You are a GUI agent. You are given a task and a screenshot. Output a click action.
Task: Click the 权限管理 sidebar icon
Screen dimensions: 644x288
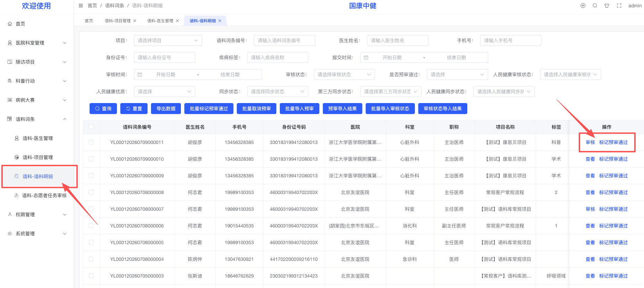[10, 214]
